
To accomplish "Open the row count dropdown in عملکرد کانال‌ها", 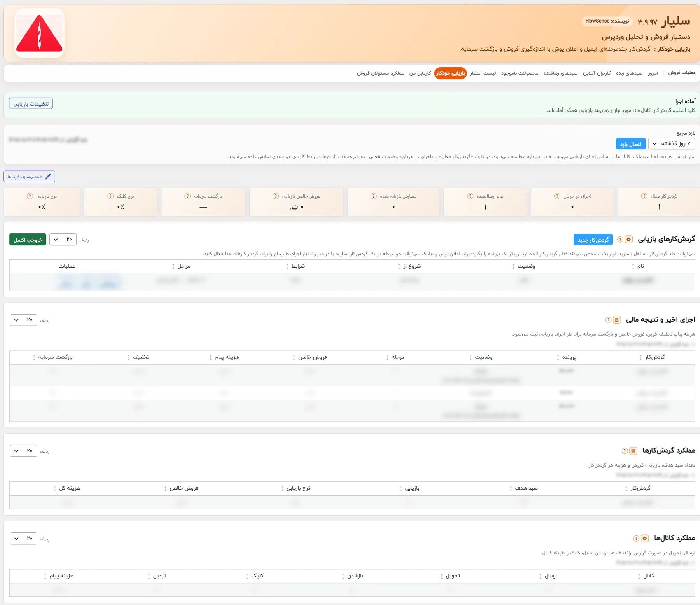I will (23, 538).
